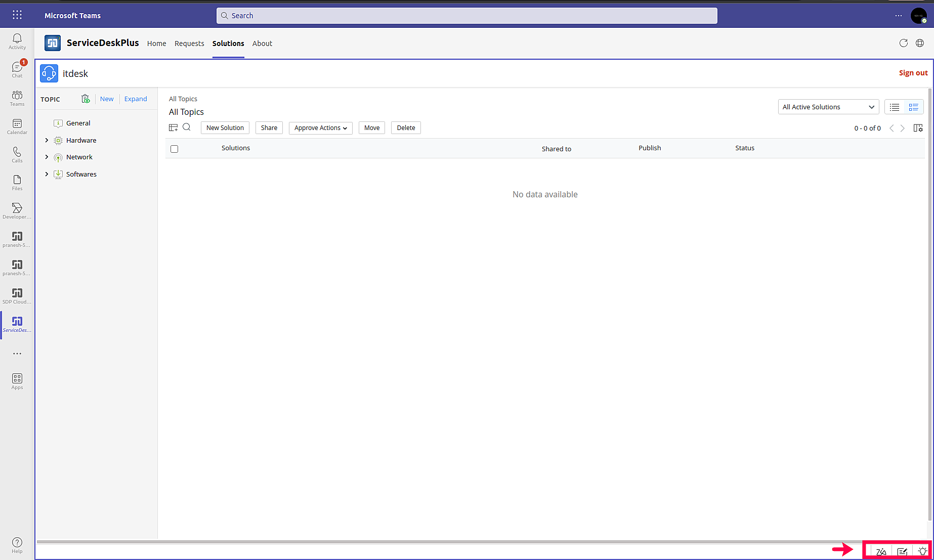Open the Teams Calendar icon in left rail
Viewport: 934px width, 560px height.
tap(17, 126)
